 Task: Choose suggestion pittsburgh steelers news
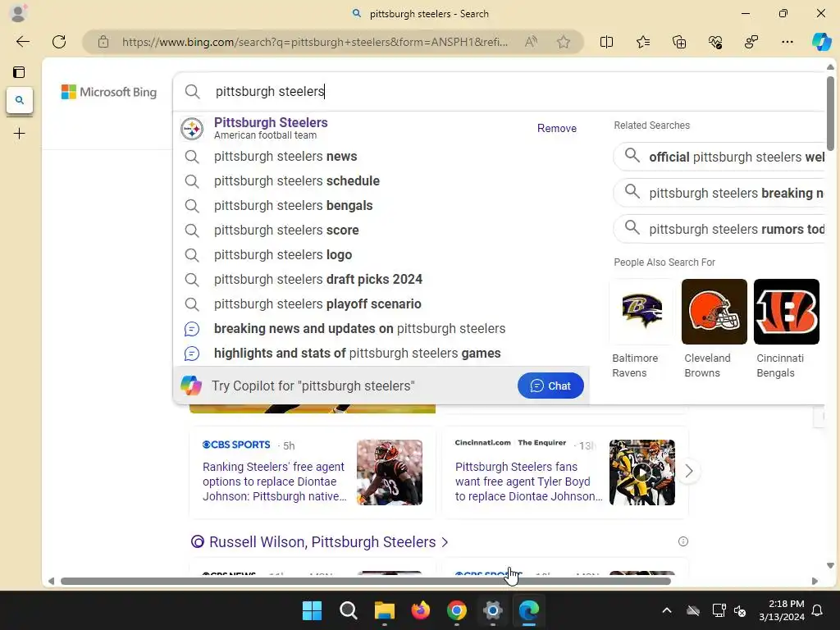tap(381, 157)
